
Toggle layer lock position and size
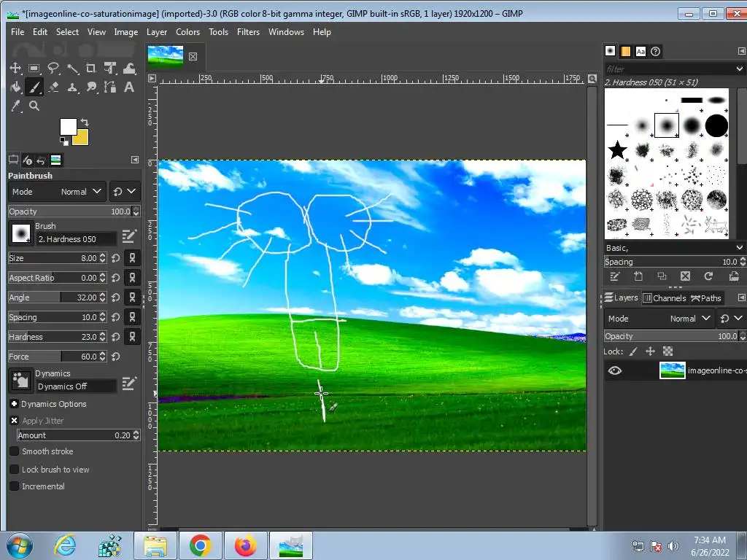click(650, 351)
